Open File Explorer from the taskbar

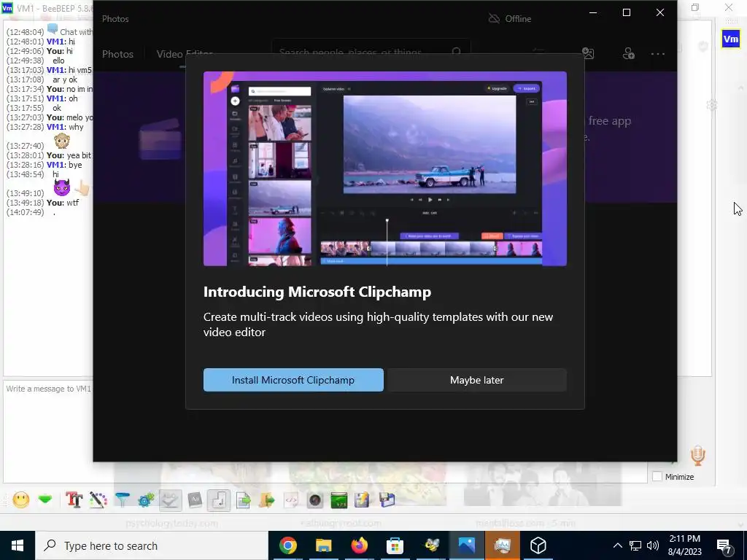coord(323,545)
